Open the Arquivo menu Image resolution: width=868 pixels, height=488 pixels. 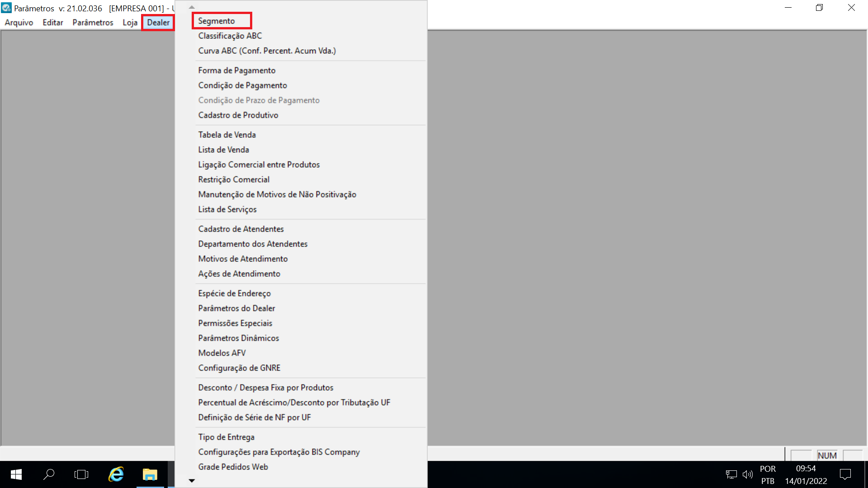[x=19, y=23]
